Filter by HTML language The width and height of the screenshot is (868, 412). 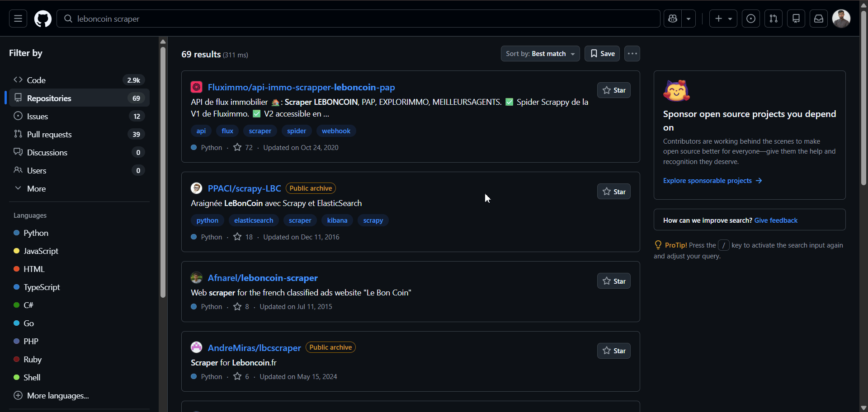[x=79, y=269]
